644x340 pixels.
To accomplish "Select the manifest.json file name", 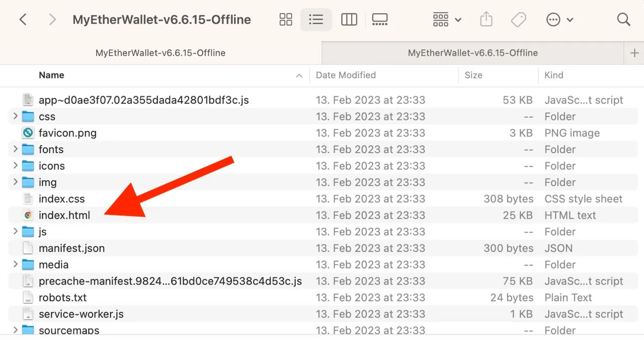I will (x=71, y=248).
